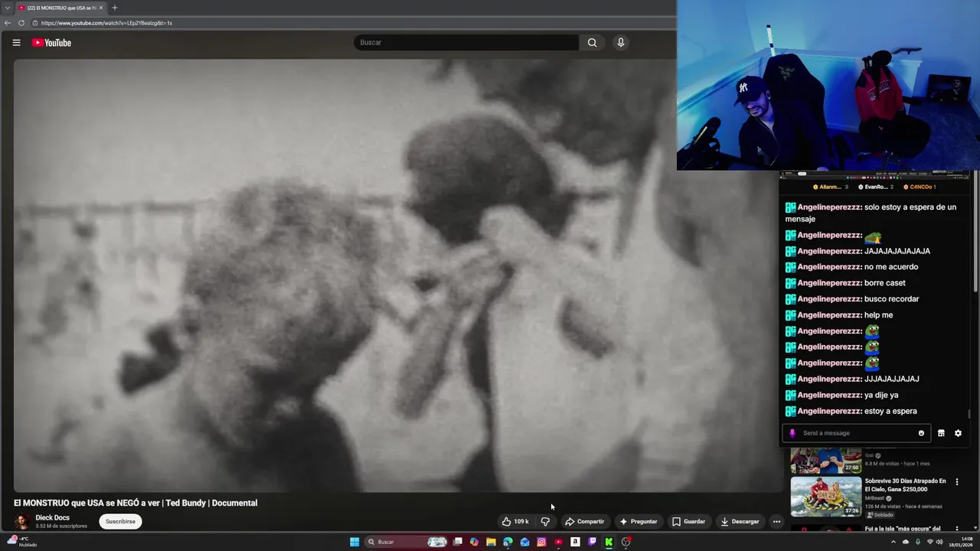Viewport: 980px width, 551px height.
Task: Open the MrBeast Sobrevive 30 Días thumbnail
Action: (x=825, y=497)
